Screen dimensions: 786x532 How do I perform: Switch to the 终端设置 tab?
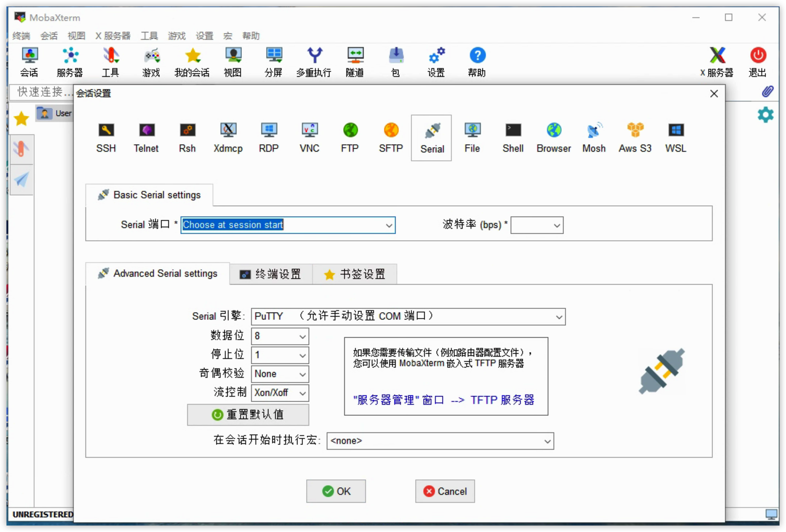[271, 274]
